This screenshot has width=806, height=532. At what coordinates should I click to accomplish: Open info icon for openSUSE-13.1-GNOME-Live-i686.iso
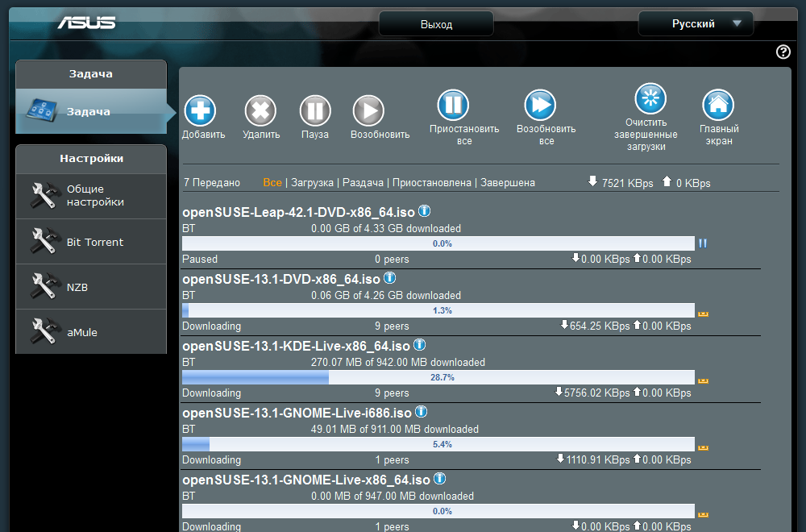(x=421, y=412)
